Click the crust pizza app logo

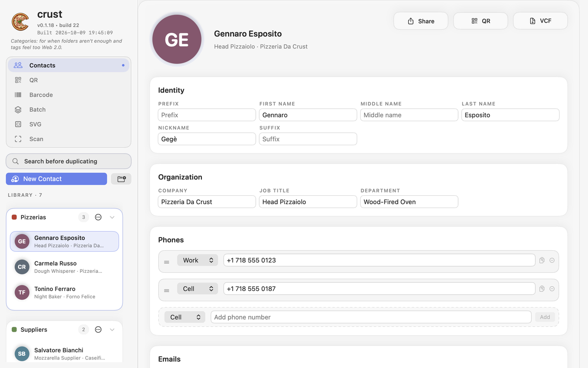coord(20,22)
